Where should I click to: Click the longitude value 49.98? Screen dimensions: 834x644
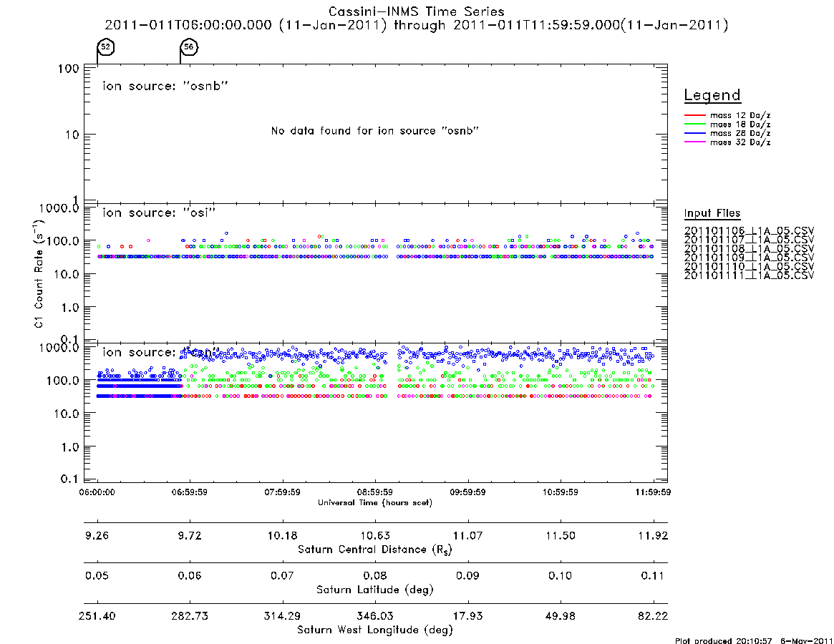[561, 616]
